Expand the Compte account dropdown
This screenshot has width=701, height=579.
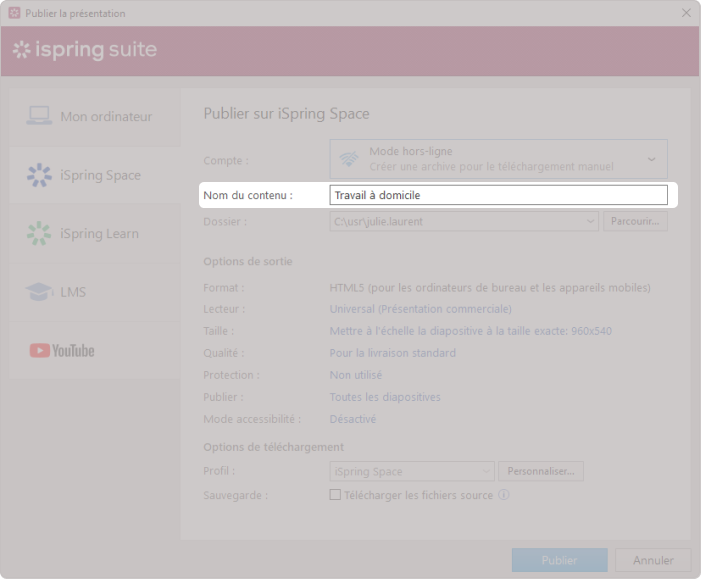pos(651,159)
